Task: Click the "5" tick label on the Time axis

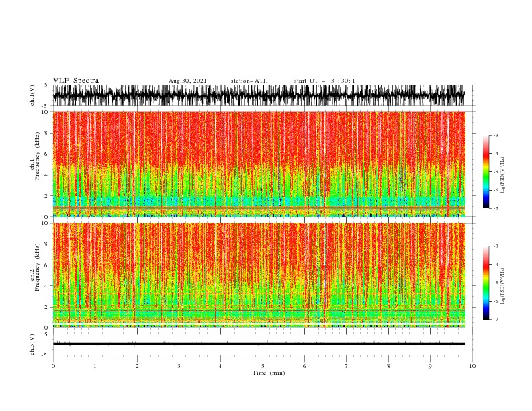Action: click(x=263, y=366)
